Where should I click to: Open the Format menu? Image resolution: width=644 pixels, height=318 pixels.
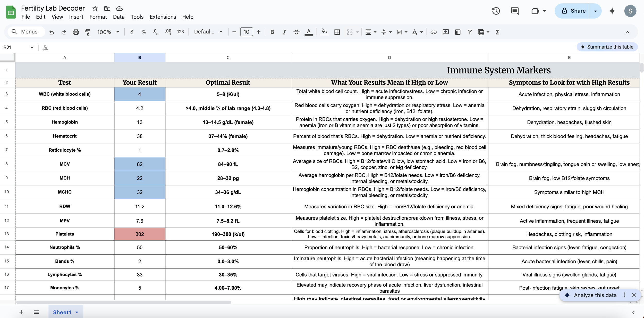point(98,17)
